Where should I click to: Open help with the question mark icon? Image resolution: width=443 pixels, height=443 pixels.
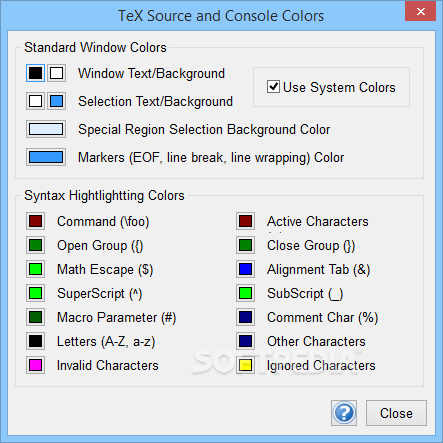(x=344, y=413)
